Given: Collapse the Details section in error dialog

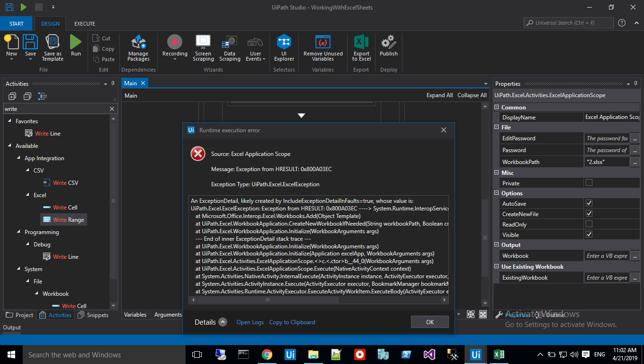Looking at the screenshot, I should tap(223, 322).
